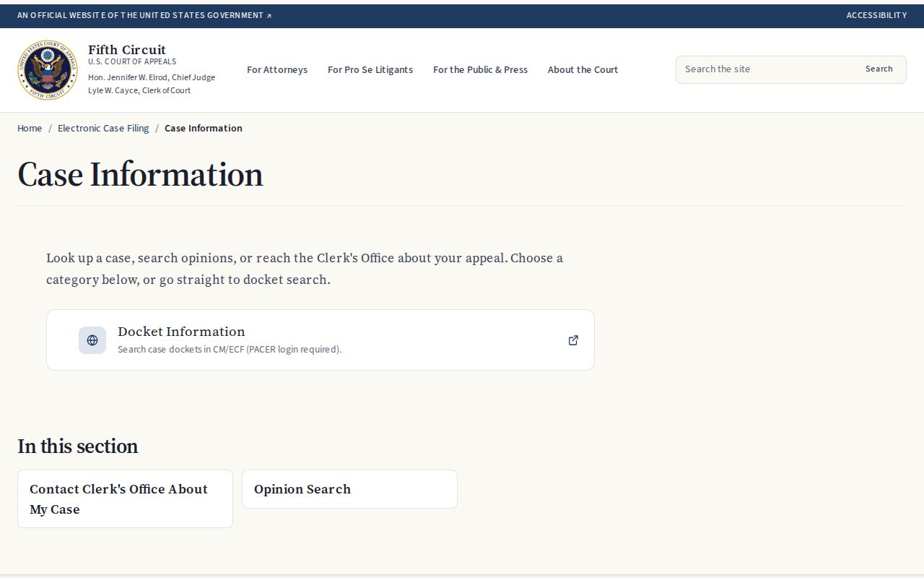Click the Hon. Jennifer W. Elrod, Chief Judge text

(152, 77)
